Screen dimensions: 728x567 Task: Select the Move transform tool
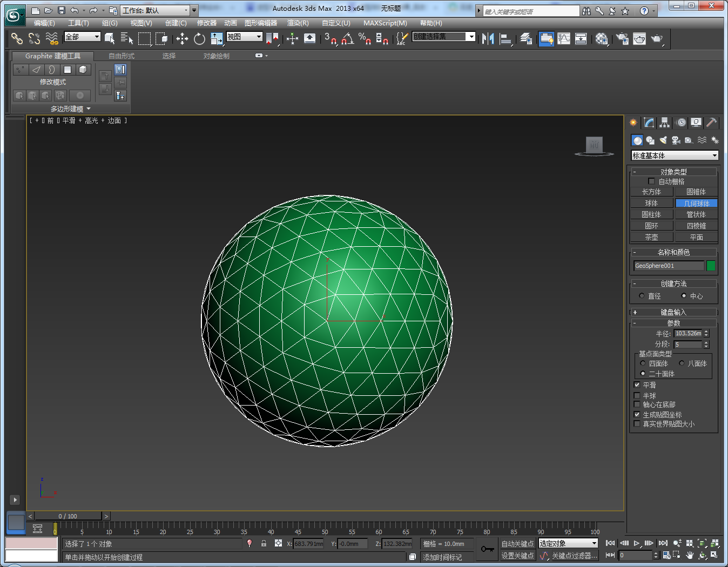[183, 38]
